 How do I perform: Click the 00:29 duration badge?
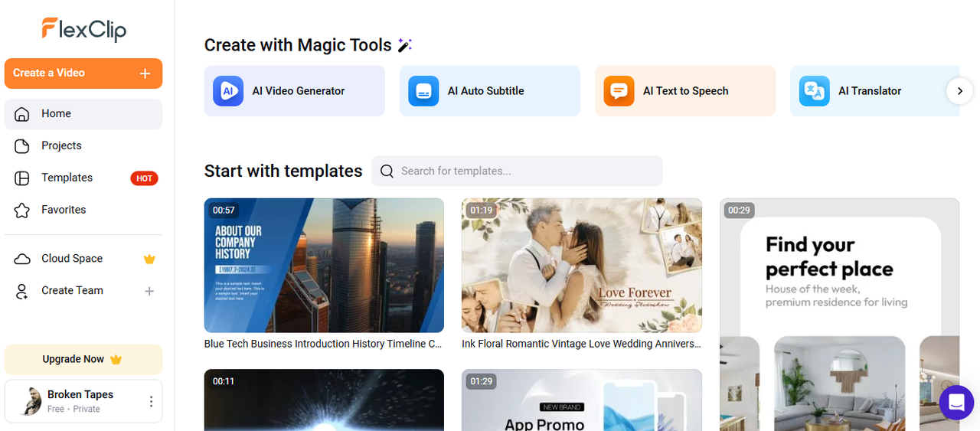[x=740, y=210]
